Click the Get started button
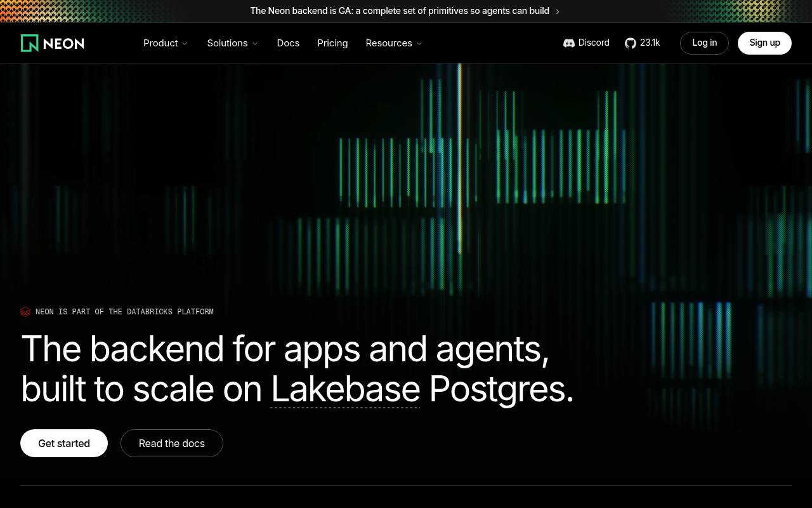The width and height of the screenshot is (812, 508). point(64,443)
